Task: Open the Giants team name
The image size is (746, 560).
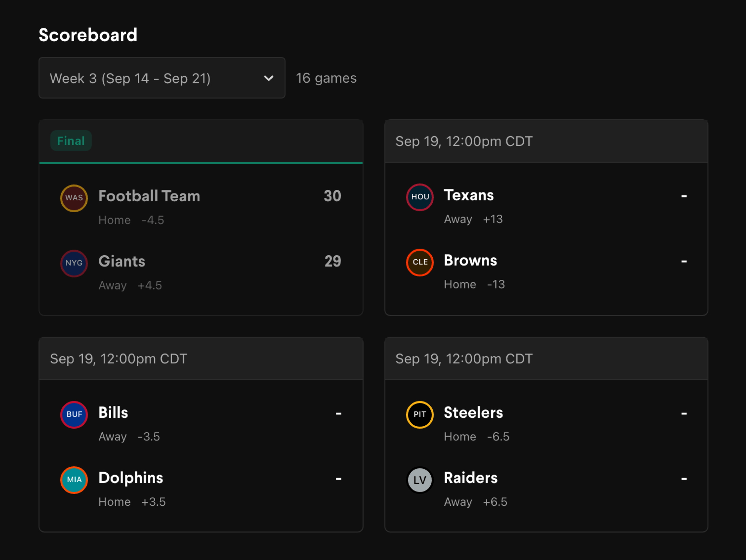Action: coord(122,261)
